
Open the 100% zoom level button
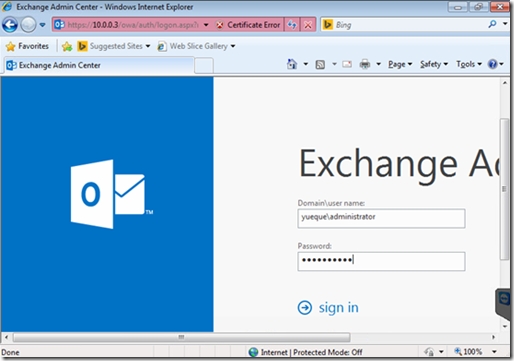click(x=468, y=352)
